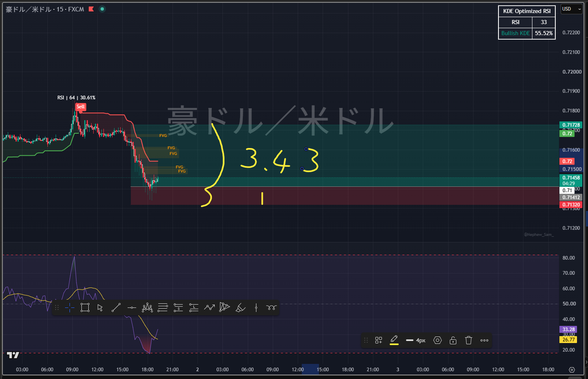
Task: Click the 0.71728 green price label
Action: pyautogui.click(x=571, y=125)
